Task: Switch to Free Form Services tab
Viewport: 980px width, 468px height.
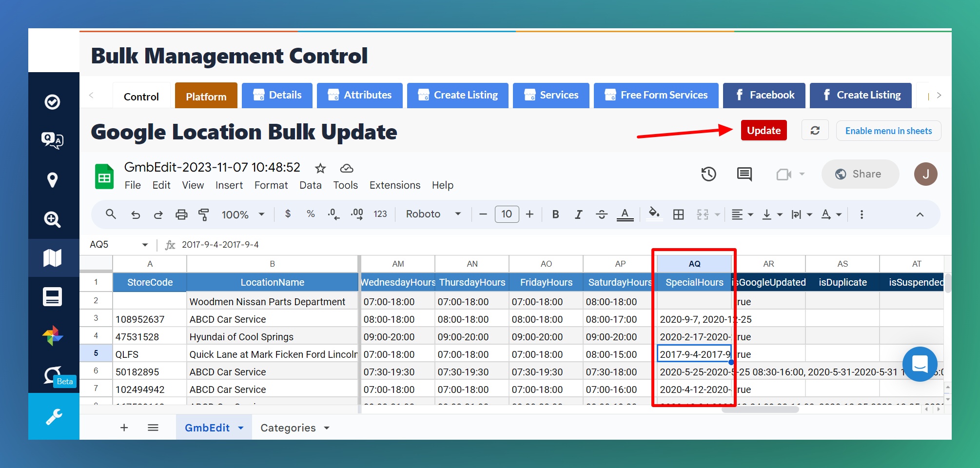Action: coord(656,95)
